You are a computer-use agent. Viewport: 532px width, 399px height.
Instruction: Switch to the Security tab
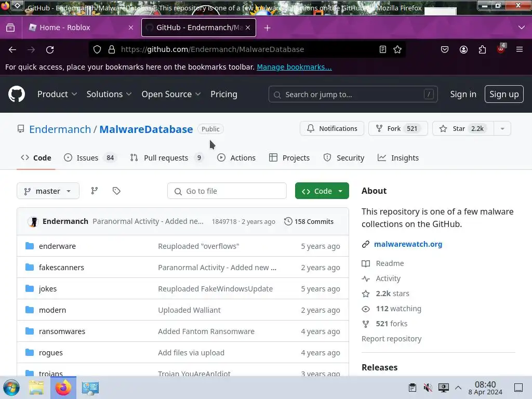point(344,158)
